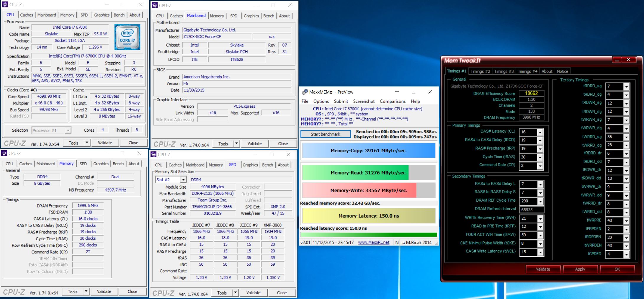
Task: Click DRAM Refresh Interval field showing 65535
Action: tap(532, 210)
